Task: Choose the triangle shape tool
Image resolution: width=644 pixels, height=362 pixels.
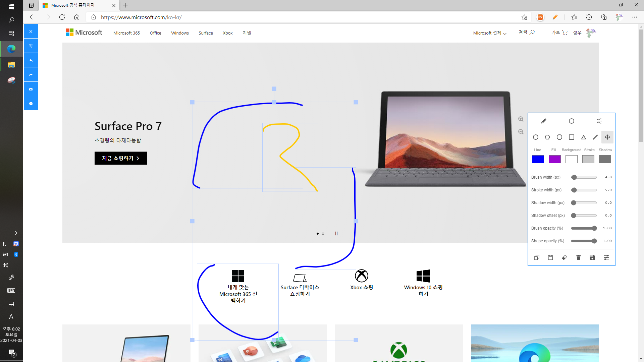Action: pos(584,137)
